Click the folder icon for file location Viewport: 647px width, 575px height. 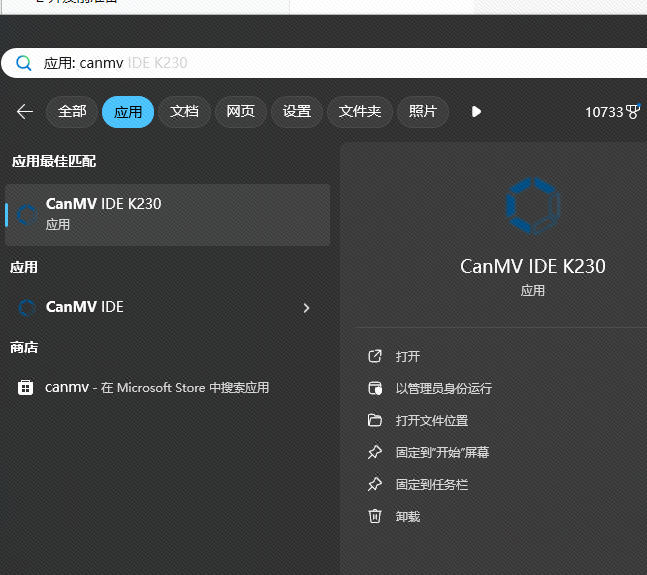click(375, 420)
